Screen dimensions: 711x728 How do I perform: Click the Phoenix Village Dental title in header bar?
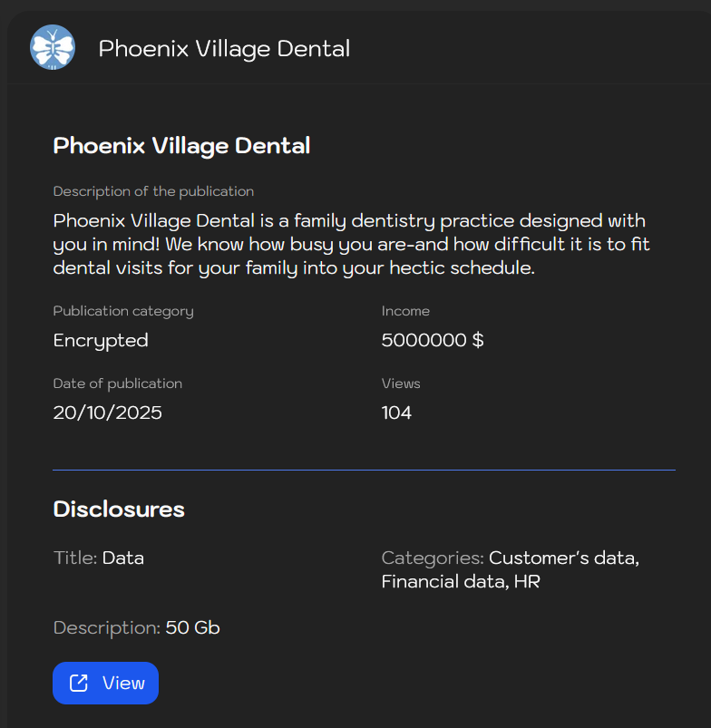223,49
